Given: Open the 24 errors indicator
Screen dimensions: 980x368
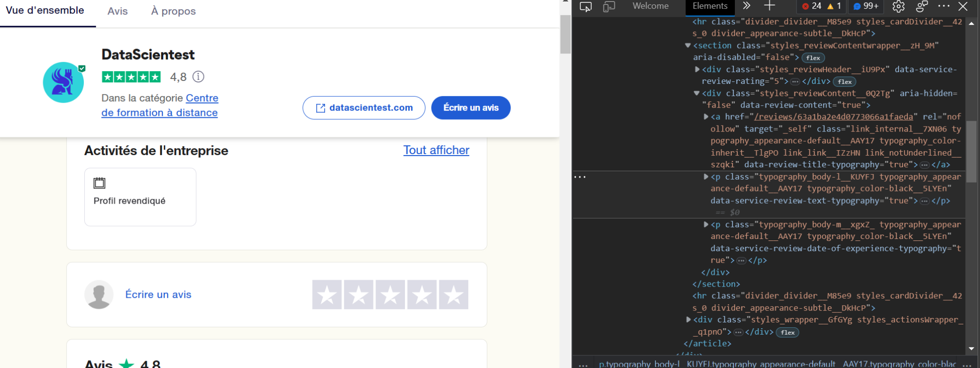Looking at the screenshot, I should click(x=812, y=6).
